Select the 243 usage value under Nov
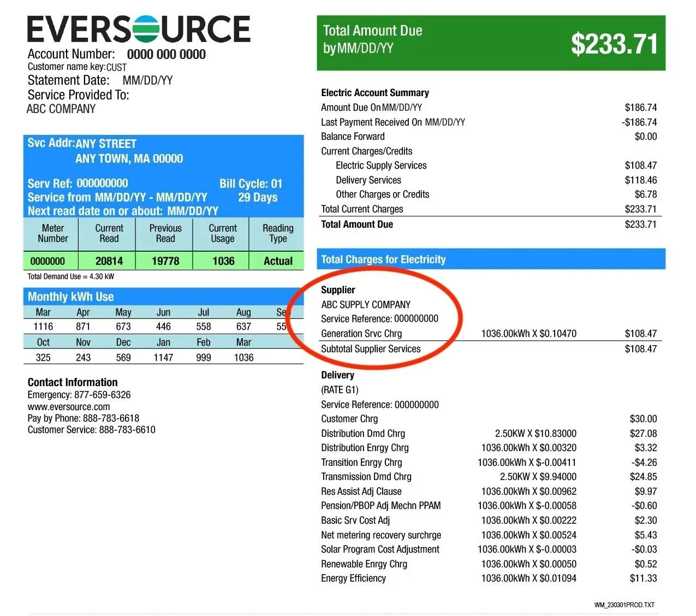This screenshot has height=616, width=696. point(84,358)
